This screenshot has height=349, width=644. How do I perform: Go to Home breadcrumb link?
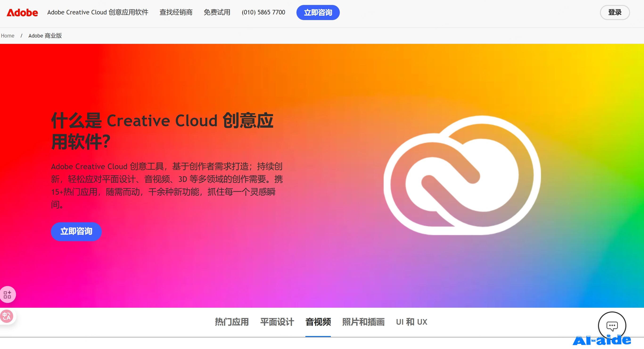point(8,36)
